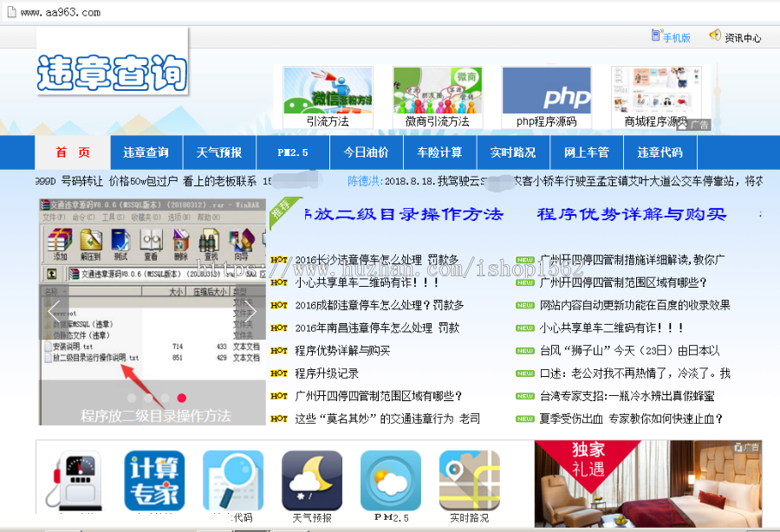Screen dimensions: 780x532
Task: Open article 台湾专家支招:一瓶冷水辨出真假蜂蜜
Action: click(x=627, y=396)
